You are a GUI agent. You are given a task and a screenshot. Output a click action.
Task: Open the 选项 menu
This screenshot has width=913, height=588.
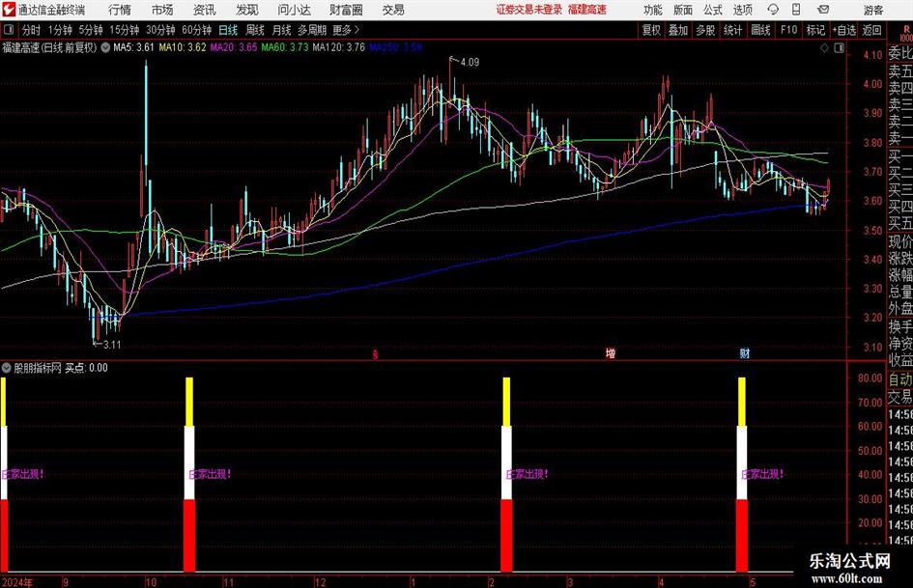742,10
